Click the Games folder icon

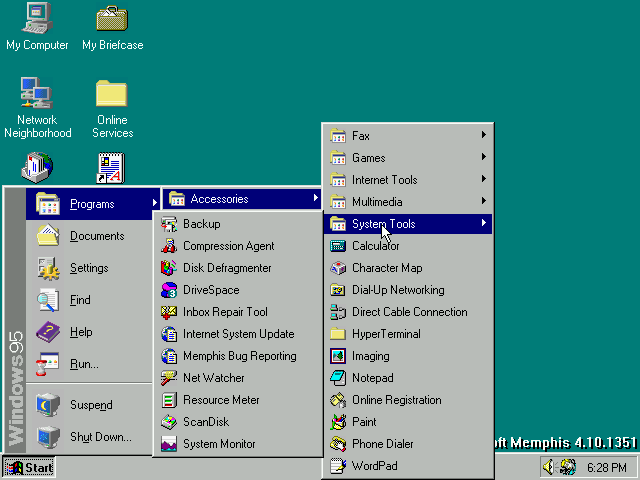tap(338, 158)
